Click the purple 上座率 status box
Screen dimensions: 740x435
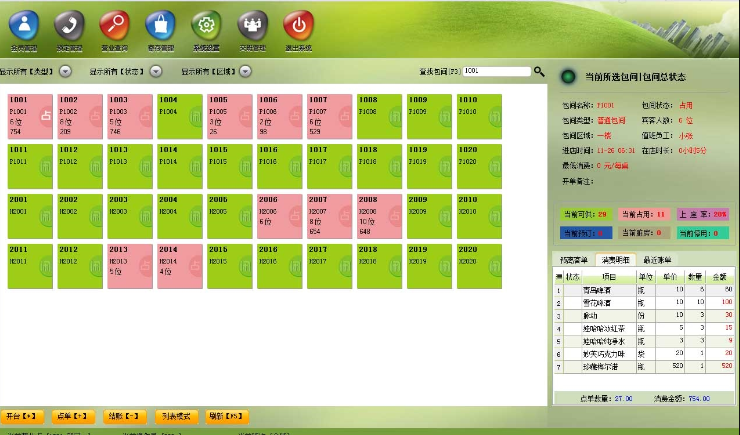[703, 214]
